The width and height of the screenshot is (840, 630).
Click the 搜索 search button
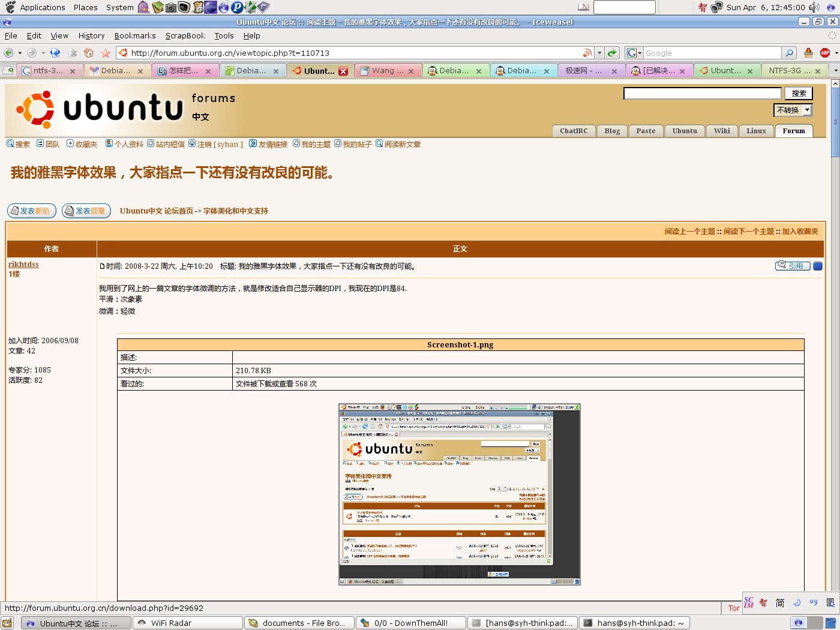799,93
